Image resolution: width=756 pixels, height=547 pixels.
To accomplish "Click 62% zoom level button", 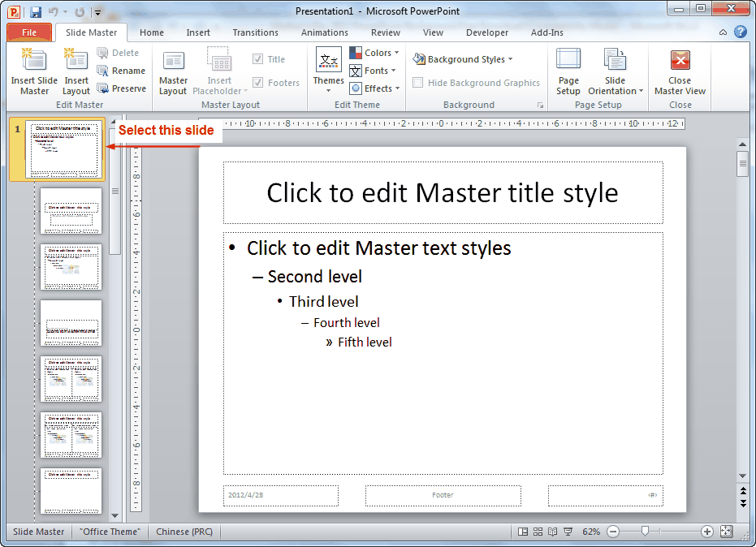I will coord(591,532).
